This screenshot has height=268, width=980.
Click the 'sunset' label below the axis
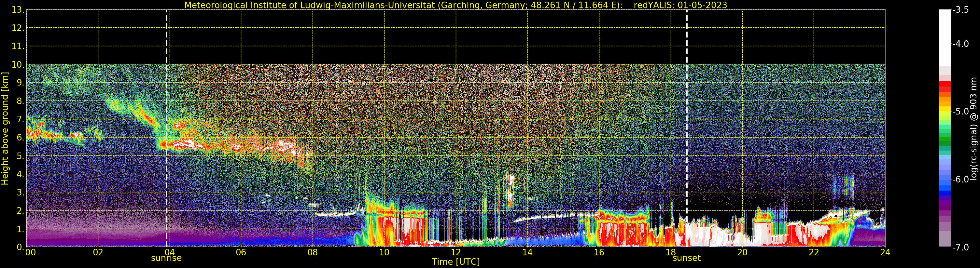point(686,258)
